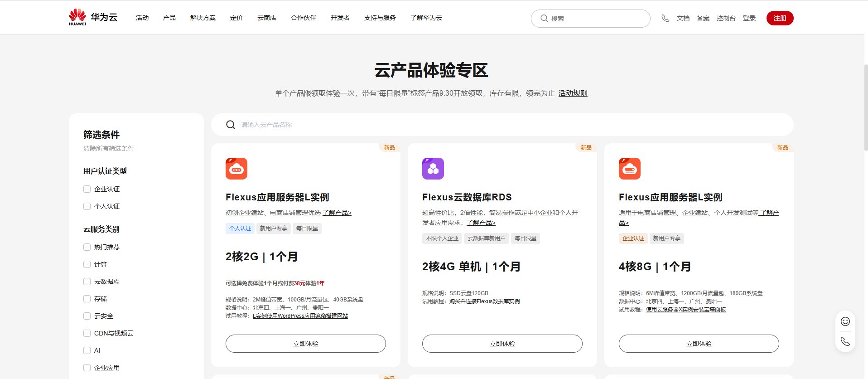Click the red 注册 button
The height and width of the screenshot is (379, 868).
[780, 18]
